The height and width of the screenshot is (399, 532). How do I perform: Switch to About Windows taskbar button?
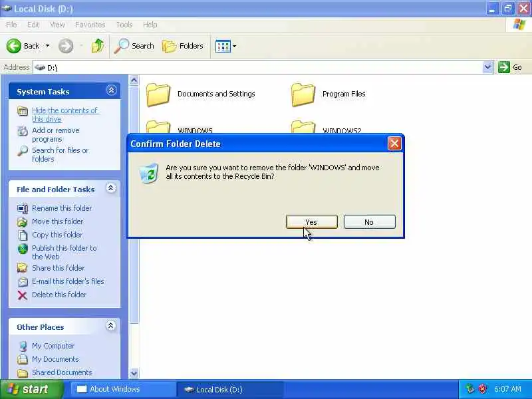pyautogui.click(x=123, y=389)
